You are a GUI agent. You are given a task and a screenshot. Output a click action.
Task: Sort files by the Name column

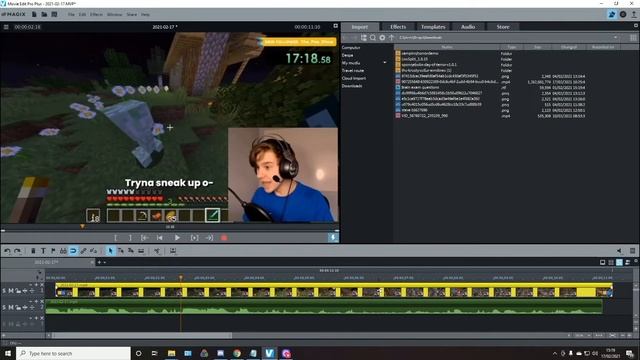click(447, 47)
